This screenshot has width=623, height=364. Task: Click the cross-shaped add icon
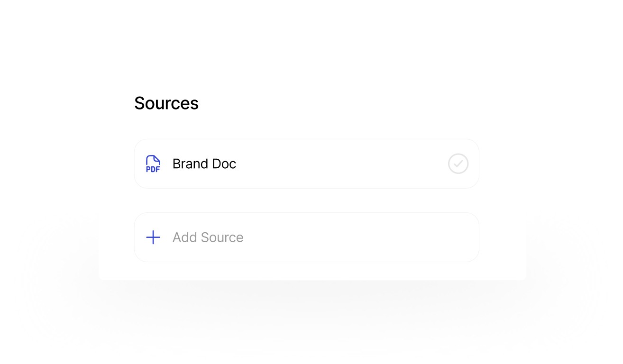point(153,237)
